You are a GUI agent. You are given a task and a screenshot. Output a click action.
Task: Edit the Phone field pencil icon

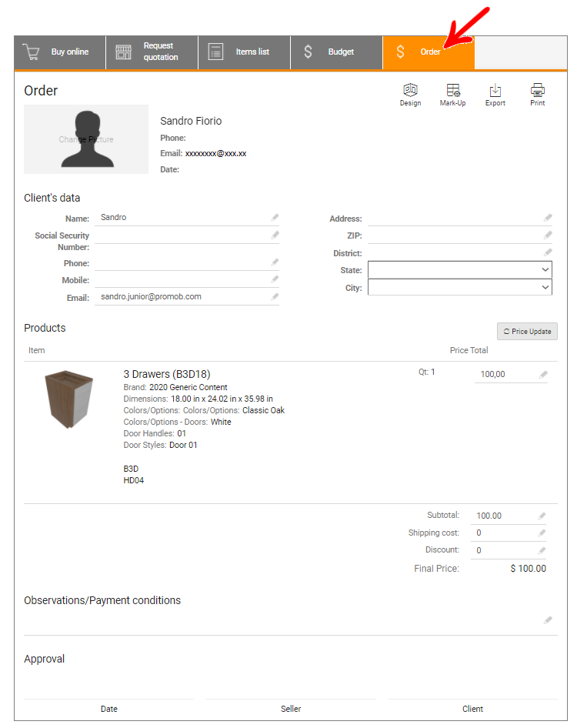coord(275,262)
